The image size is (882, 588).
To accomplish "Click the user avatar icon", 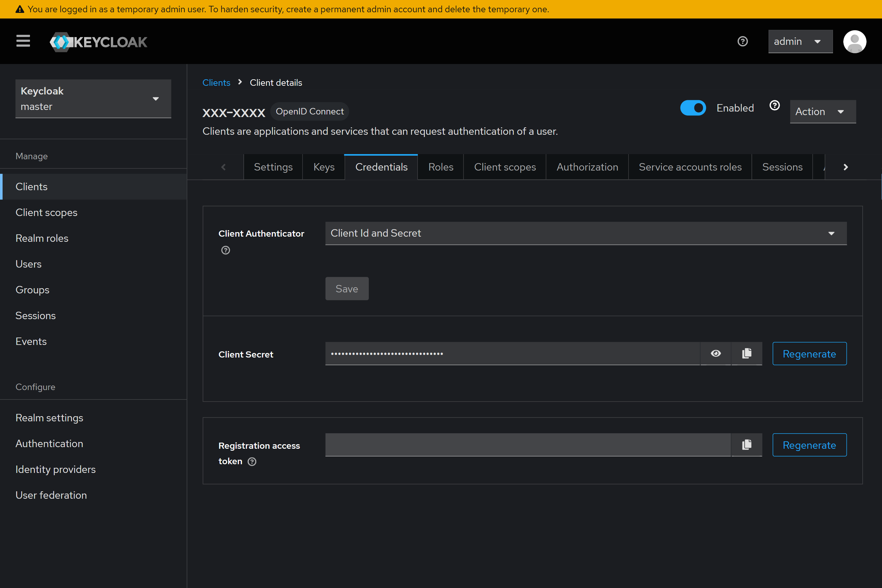I will [855, 41].
